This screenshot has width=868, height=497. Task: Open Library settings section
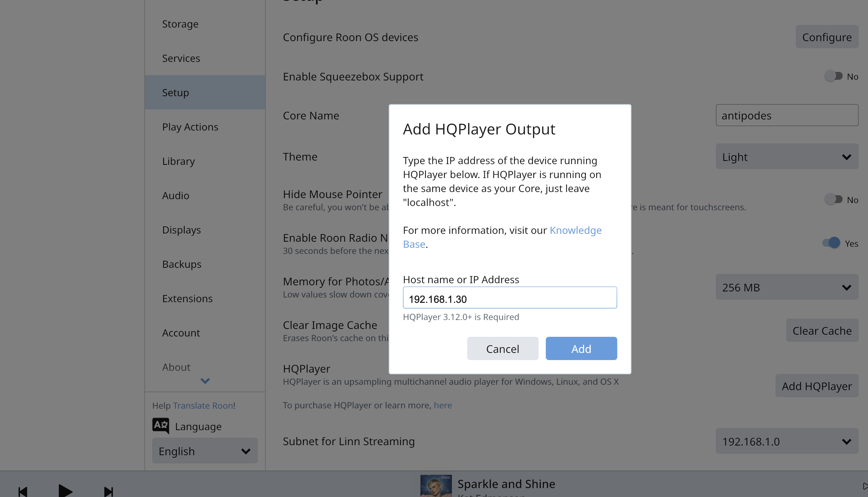[205, 161]
